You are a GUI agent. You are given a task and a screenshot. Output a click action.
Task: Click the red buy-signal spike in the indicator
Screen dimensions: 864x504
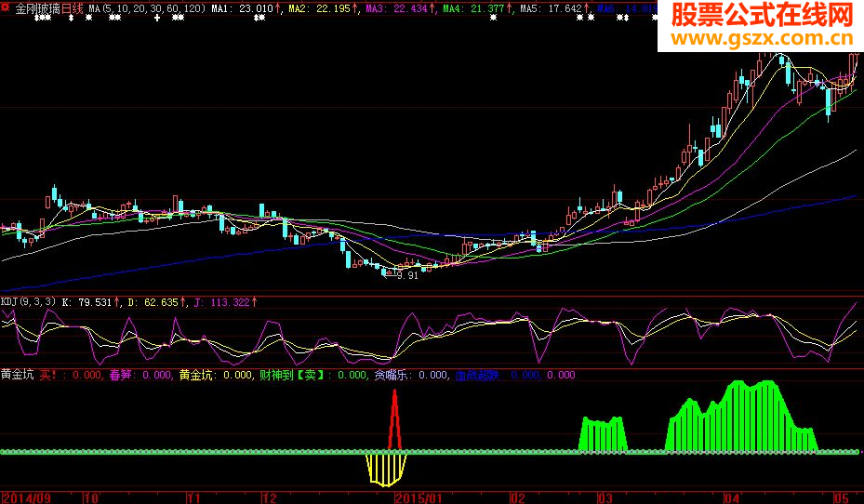394,418
